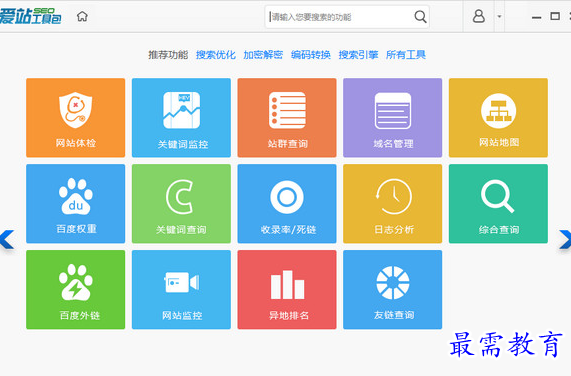
Task: Open the 收录率/死链 tile
Action: (x=287, y=203)
